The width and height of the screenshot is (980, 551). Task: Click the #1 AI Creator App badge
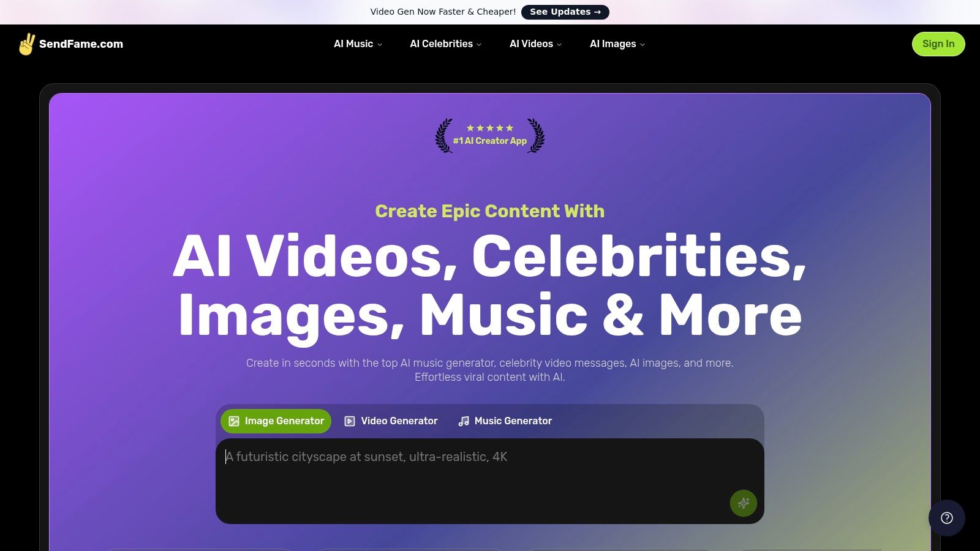point(490,135)
